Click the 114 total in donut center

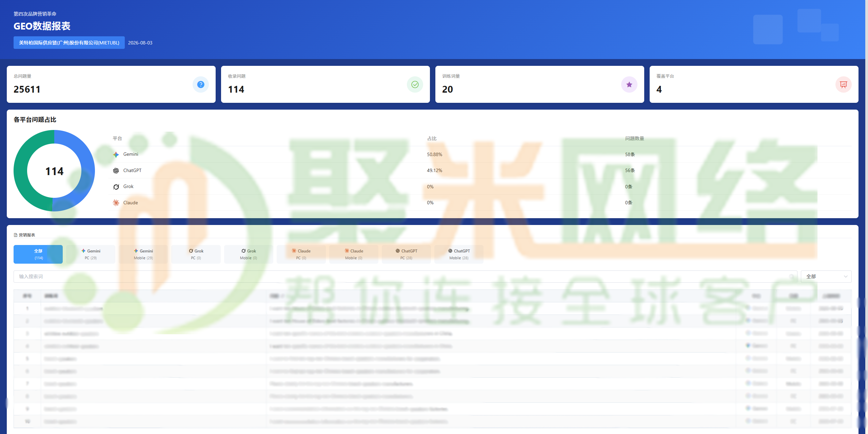[x=54, y=171]
